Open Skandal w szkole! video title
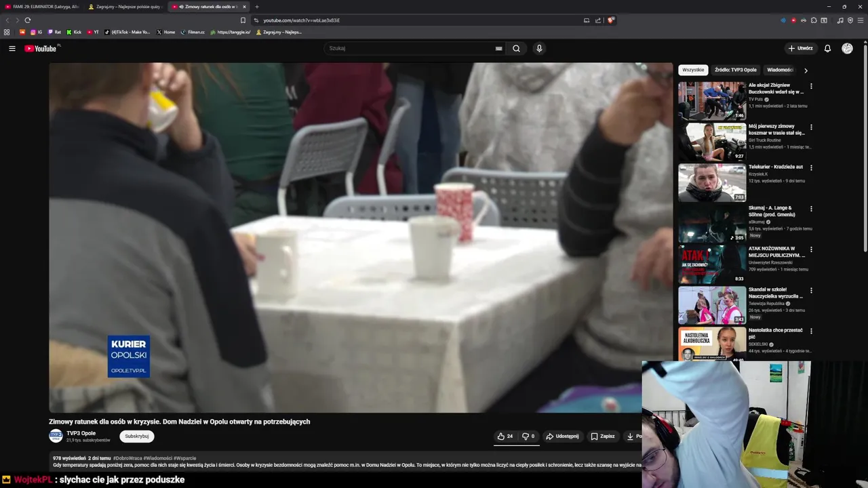Viewport: 868px width, 488px height. [776, 293]
